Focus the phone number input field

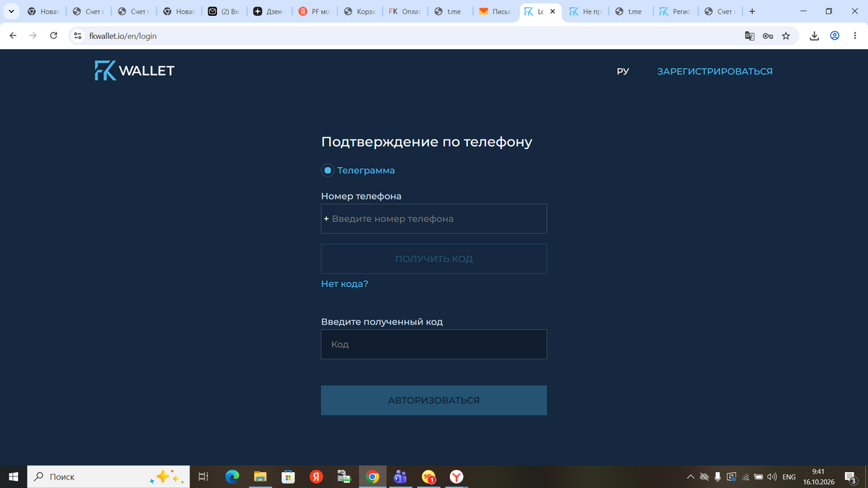click(434, 218)
